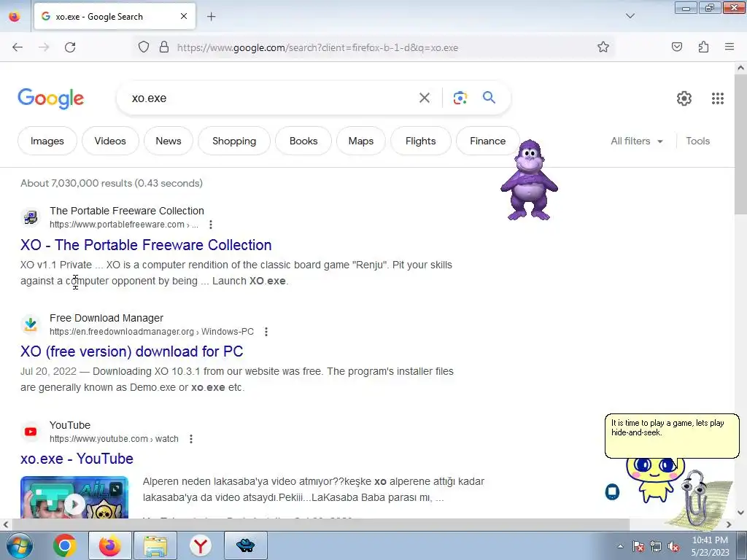
Task: Open more options for Portable Freeware result
Action: [211, 225]
